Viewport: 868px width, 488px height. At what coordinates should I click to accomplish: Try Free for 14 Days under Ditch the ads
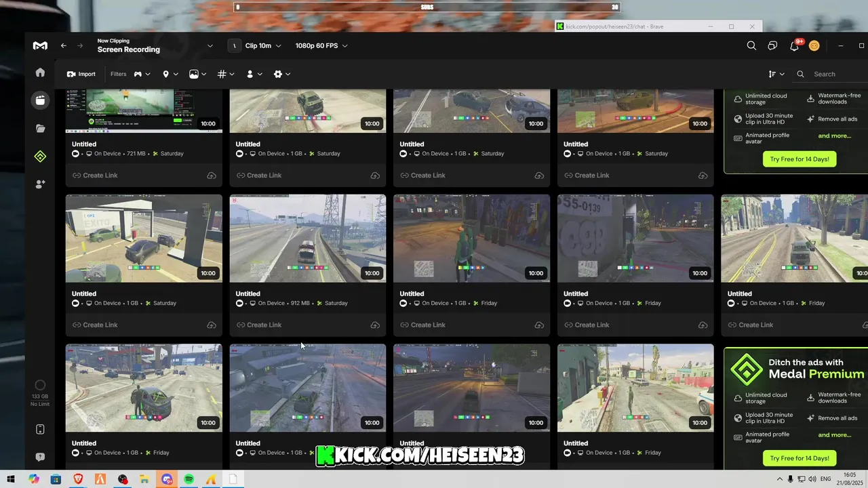[800, 458]
